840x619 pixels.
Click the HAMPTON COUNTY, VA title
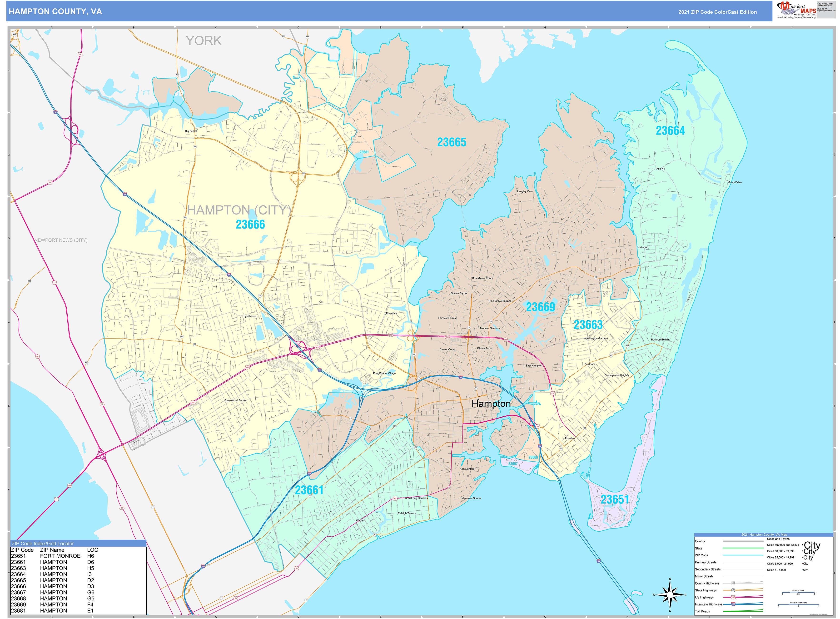55,12
